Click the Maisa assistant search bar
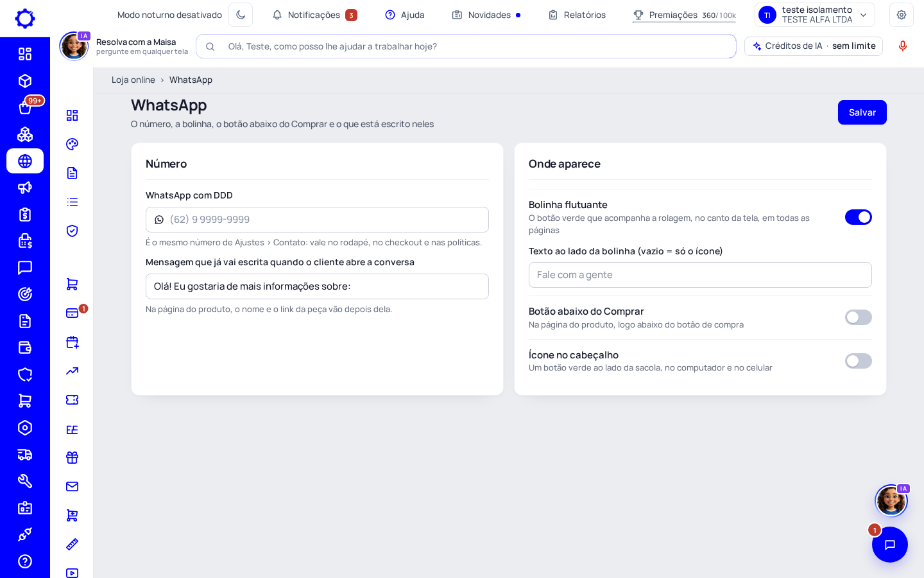Screen dimensions: 924x578 pos(466,46)
